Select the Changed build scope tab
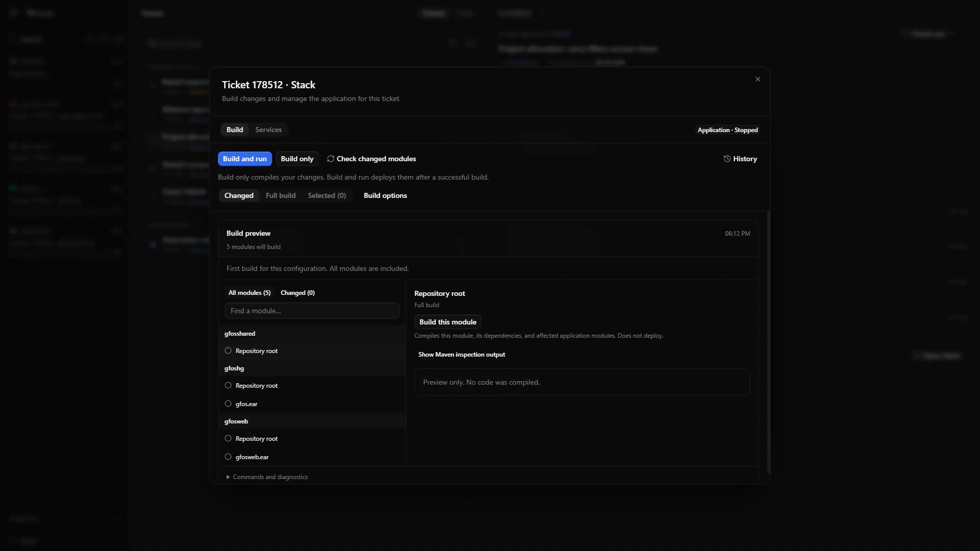Image resolution: width=980 pixels, height=551 pixels. tap(239, 196)
